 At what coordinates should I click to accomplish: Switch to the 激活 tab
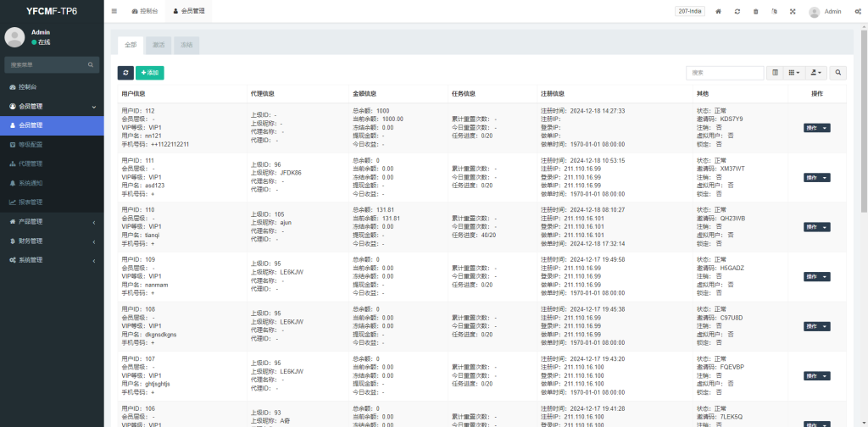159,44
